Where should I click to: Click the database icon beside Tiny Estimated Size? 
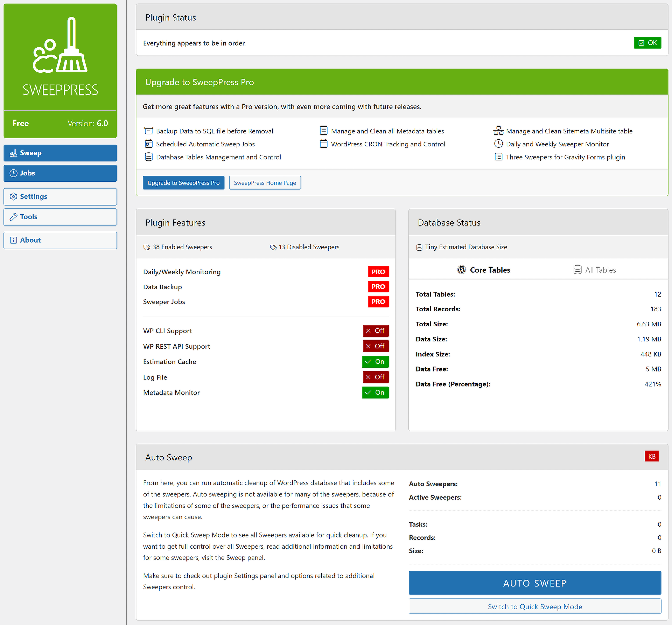pyautogui.click(x=419, y=248)
